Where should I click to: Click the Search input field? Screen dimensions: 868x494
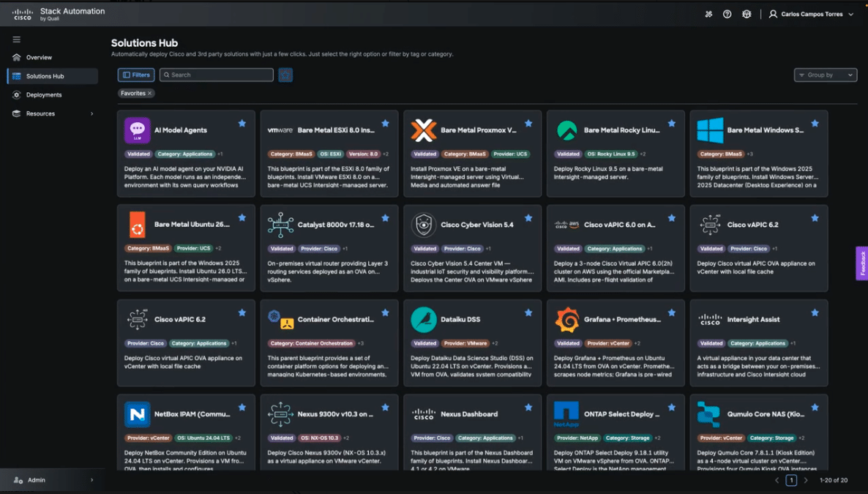217,75
